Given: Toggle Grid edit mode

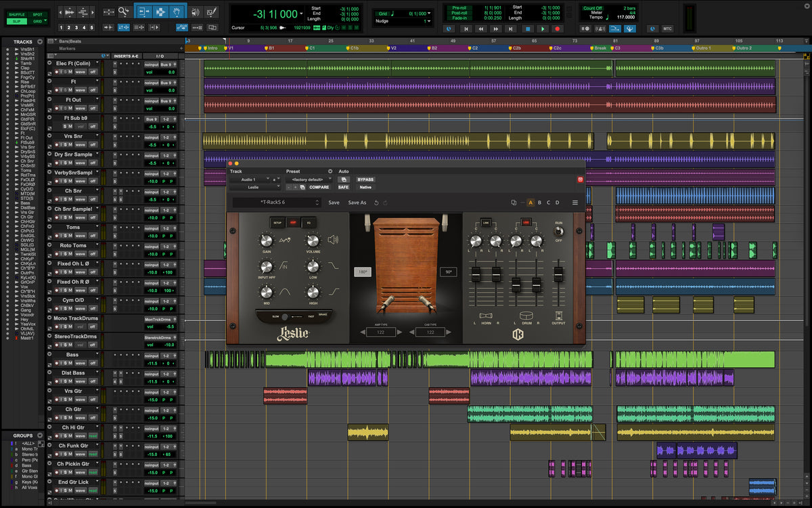Looking at the screenshot, I should pyautogui.click(x=37, y=22).
